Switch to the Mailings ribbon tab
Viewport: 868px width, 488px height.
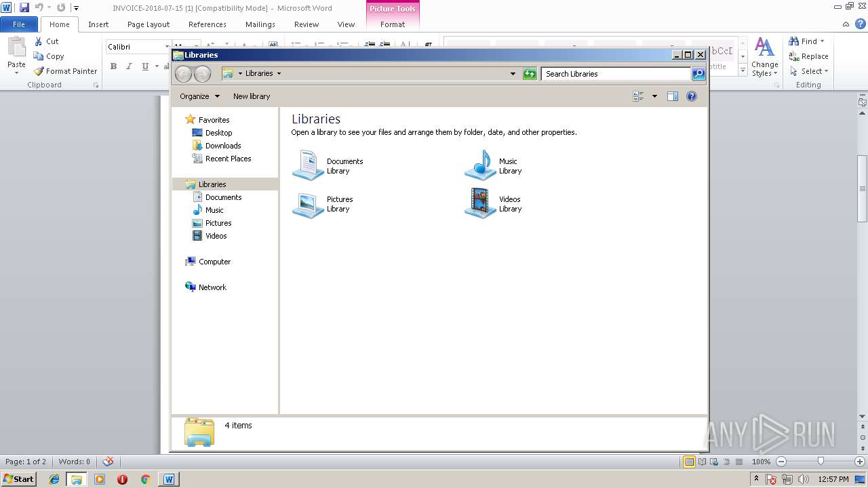[x=260, y=24]
